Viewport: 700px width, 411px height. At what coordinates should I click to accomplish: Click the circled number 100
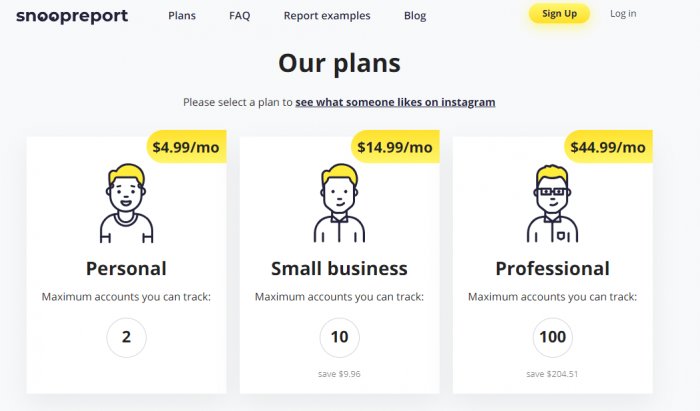[x=553, y=337]
